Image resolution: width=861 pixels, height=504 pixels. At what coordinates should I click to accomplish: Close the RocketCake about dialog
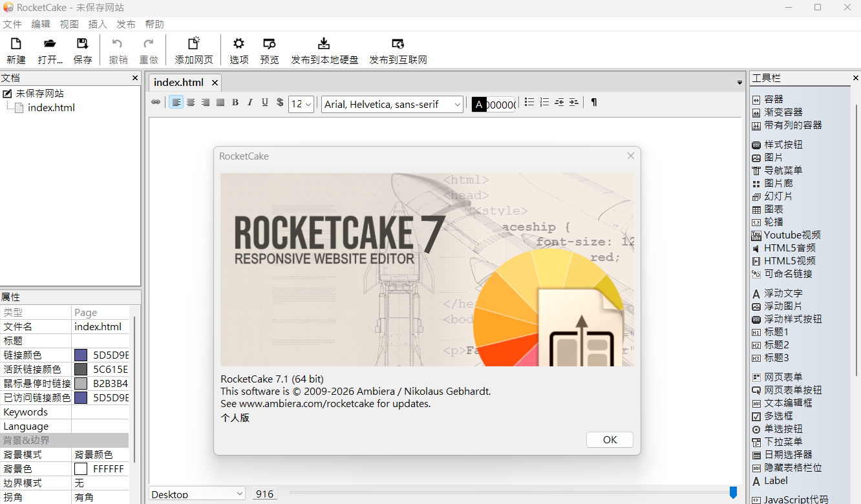pos(631,156)
